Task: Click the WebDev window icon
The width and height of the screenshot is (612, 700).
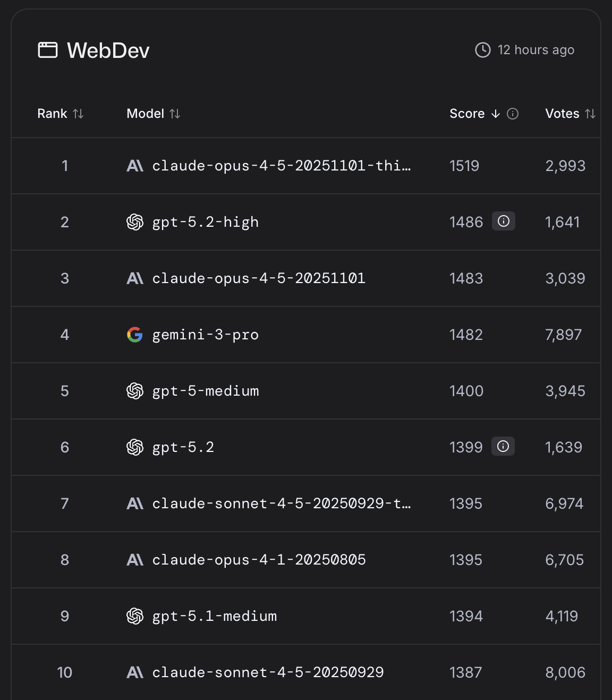Action: [48, 50]
